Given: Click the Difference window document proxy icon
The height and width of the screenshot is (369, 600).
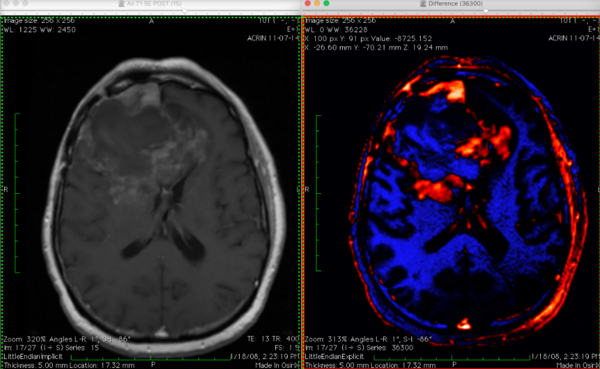Looking at the screenshot, I should (423, 4).
